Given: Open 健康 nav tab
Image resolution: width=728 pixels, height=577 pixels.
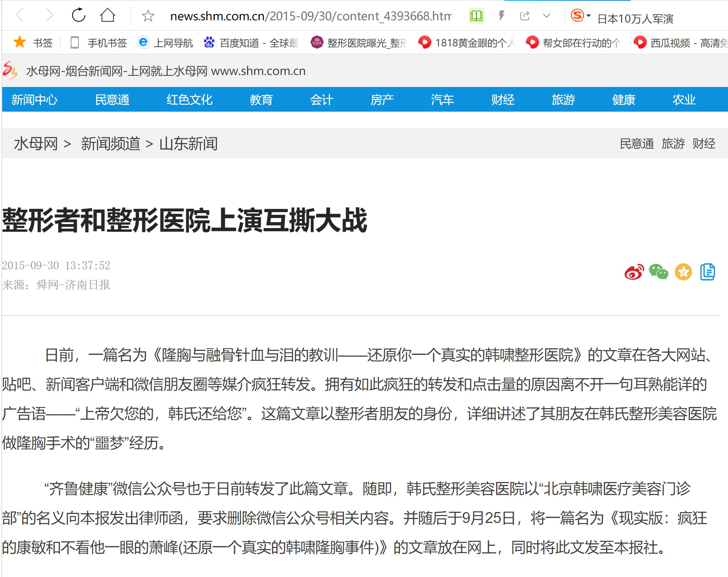Looking at the screenshot, I should [624, 100].
